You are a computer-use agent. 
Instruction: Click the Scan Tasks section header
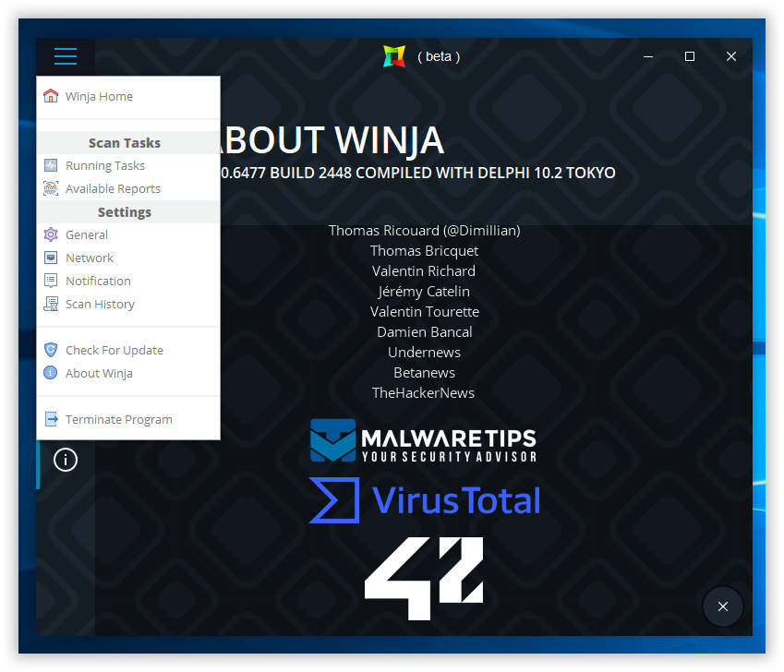128,143
